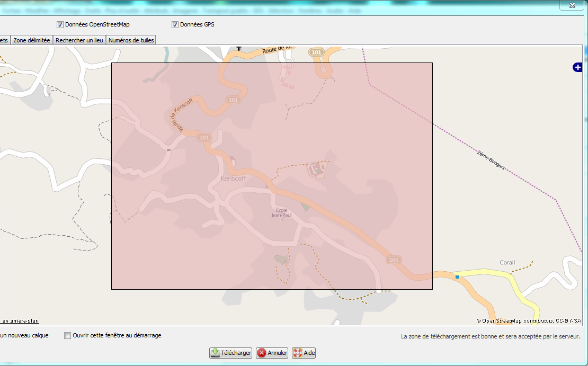Select the Numéros de tuiles tab
This screenshot has height=366, width=588.
point(131,40)
